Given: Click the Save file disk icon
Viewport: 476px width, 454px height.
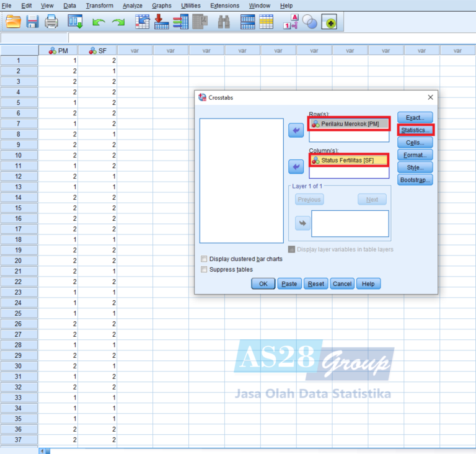Looking at the screenshot, I should pyautogui.click(x=32, y=22).
